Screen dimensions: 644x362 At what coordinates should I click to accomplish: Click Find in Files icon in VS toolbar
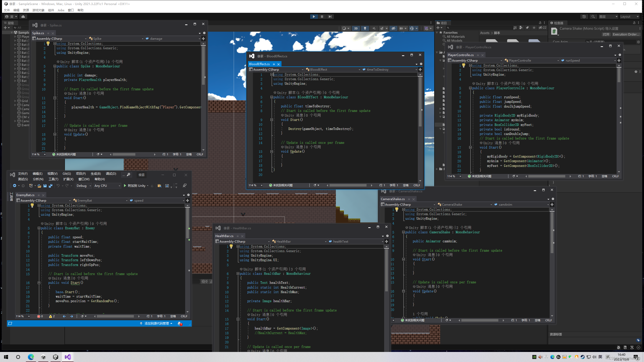click(x=159, y=186)
